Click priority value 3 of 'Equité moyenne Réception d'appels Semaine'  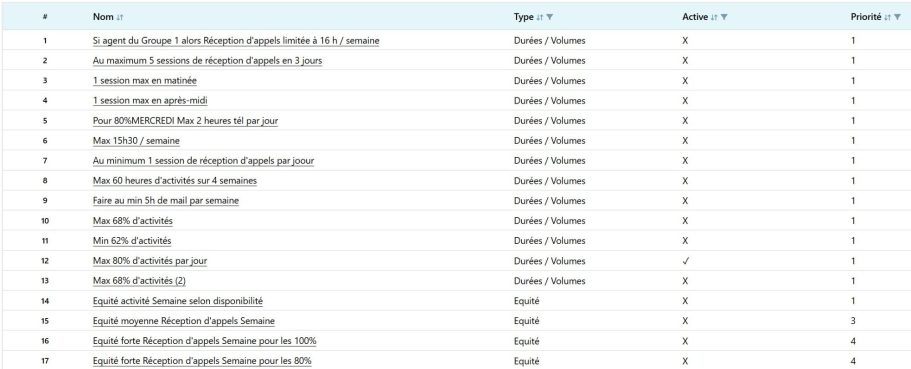[x=853, y=321]
